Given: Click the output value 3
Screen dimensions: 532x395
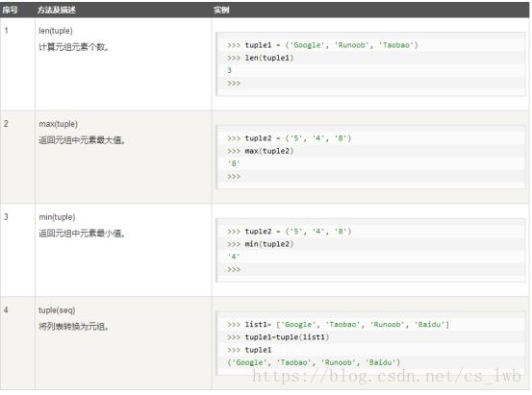Looking at the screenshot, I should click(229, 70).
